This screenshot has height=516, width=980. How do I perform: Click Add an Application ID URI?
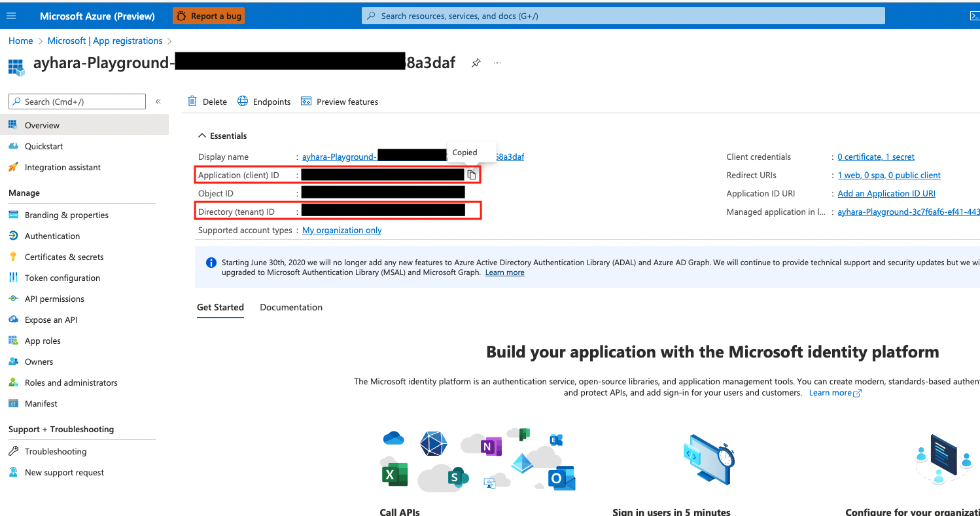[x=886, y=193]
